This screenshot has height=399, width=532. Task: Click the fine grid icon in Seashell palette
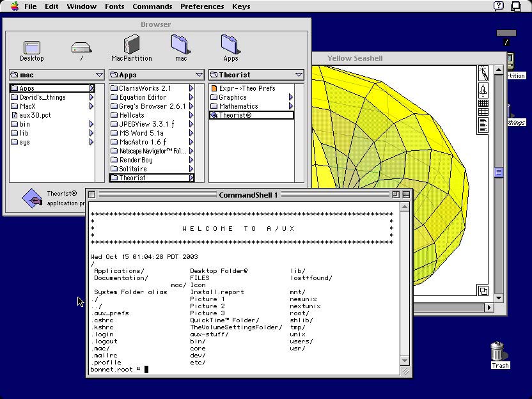tap(483, 103)
